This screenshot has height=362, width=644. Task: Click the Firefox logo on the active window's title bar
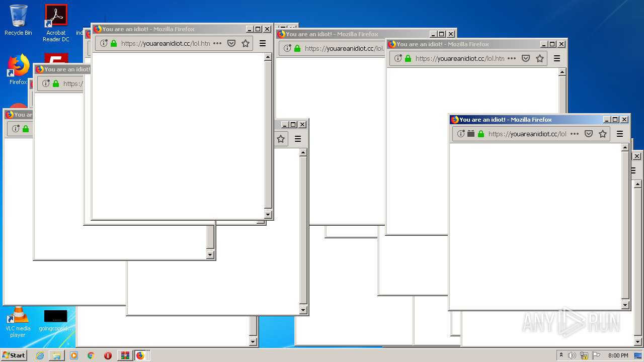click(455, 120)
